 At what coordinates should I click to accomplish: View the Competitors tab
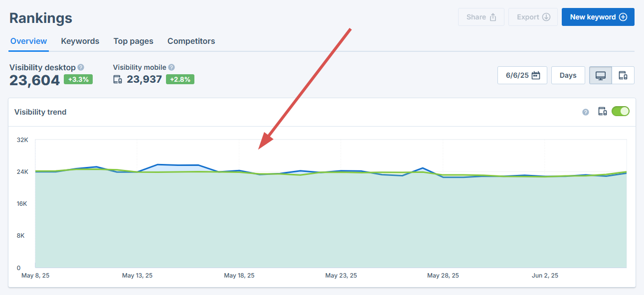click(191, 41)
